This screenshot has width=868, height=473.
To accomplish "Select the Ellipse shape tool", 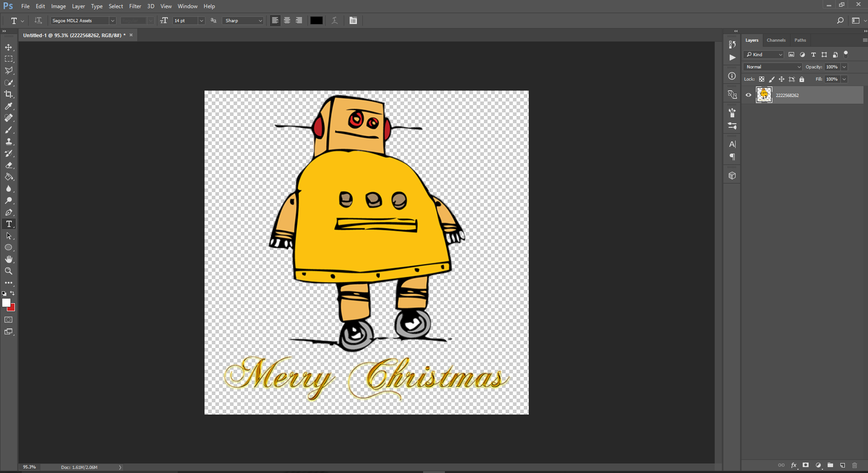I will point(9,247).
